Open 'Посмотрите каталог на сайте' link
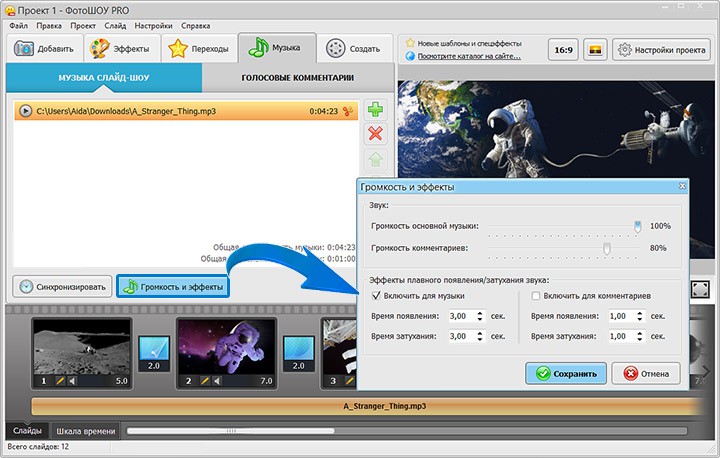720x458 pixels. [x=469, y=56]
